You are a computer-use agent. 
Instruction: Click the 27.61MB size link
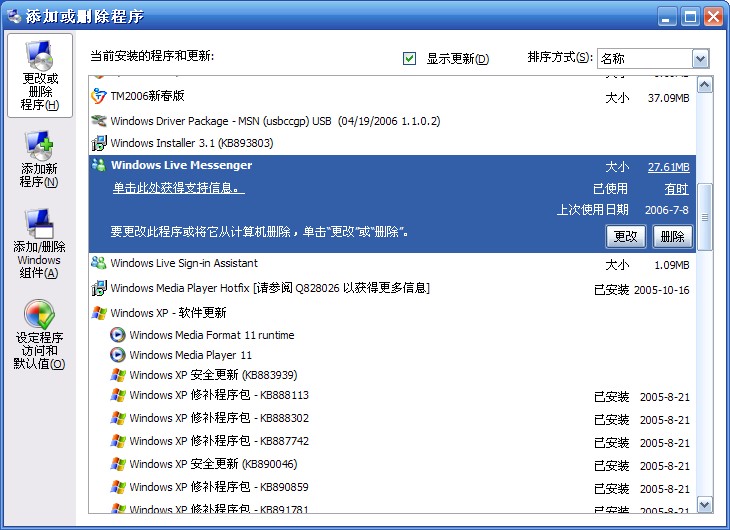669,167
